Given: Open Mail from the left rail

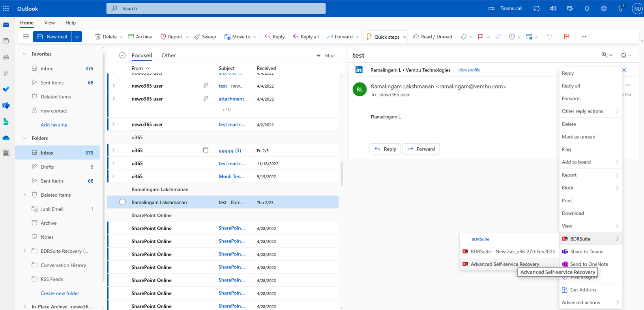Looking at the screenshot, I should (x=6, y=25).
